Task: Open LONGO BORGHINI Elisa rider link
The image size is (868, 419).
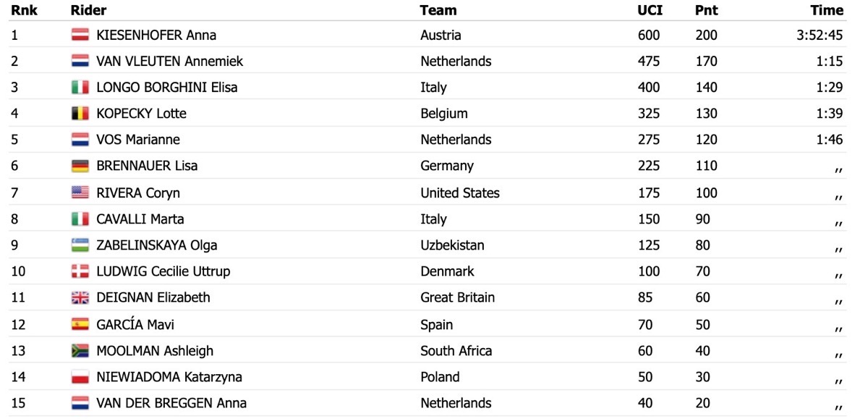Action: (x=166, y=88)
